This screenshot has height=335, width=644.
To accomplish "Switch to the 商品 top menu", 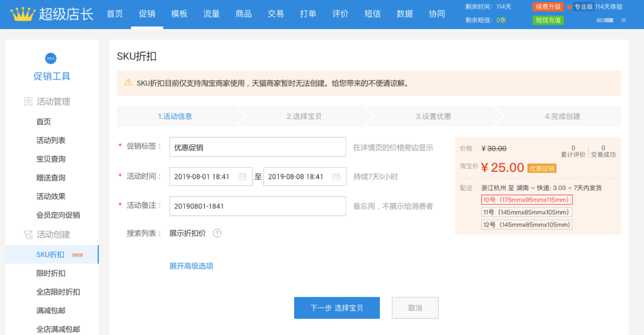I will click(243, 14).
